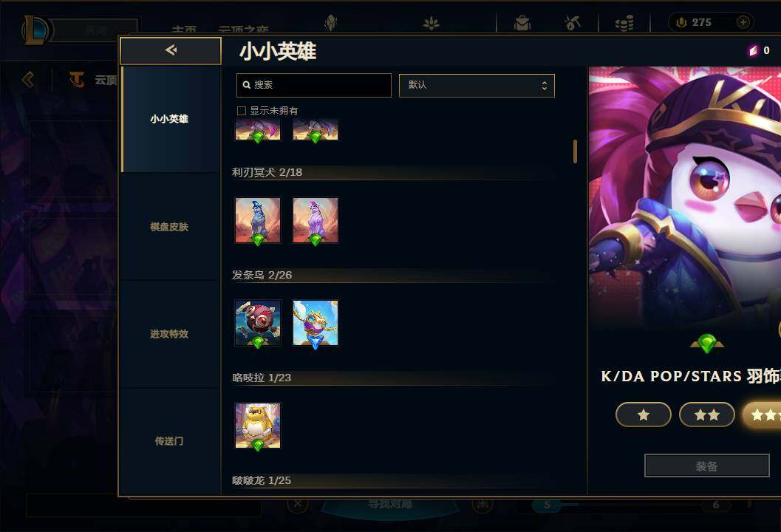Focus the 搜索 search field

pos(314,85)
